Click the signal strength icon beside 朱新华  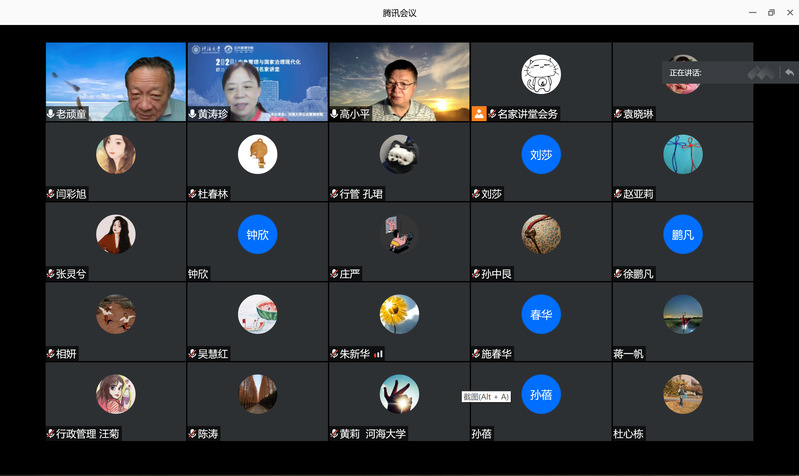379,354
